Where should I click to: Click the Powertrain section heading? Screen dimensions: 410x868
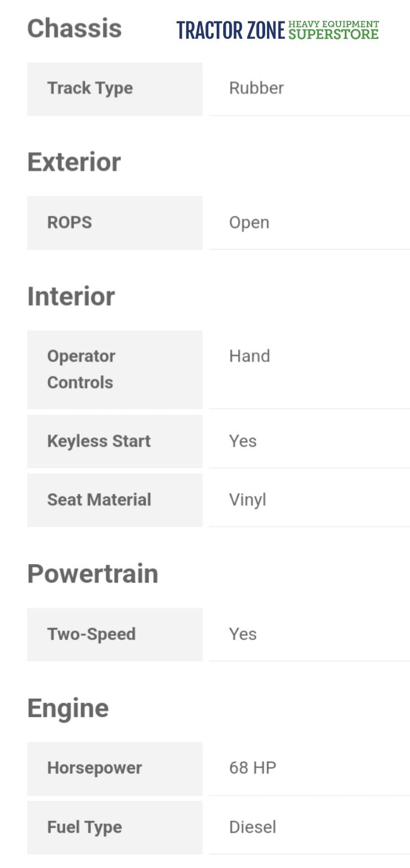tap(93, 574)
